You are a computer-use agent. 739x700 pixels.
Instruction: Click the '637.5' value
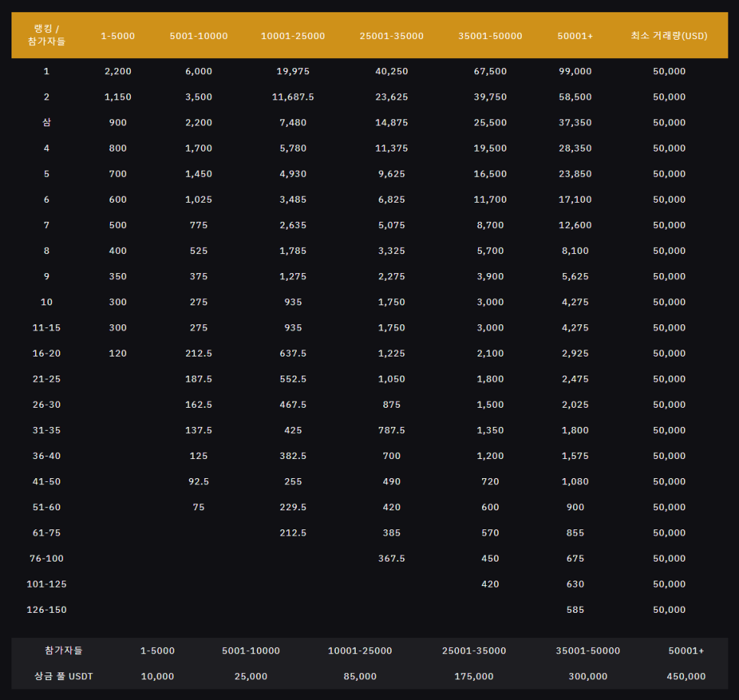click(x=293, y=353)
